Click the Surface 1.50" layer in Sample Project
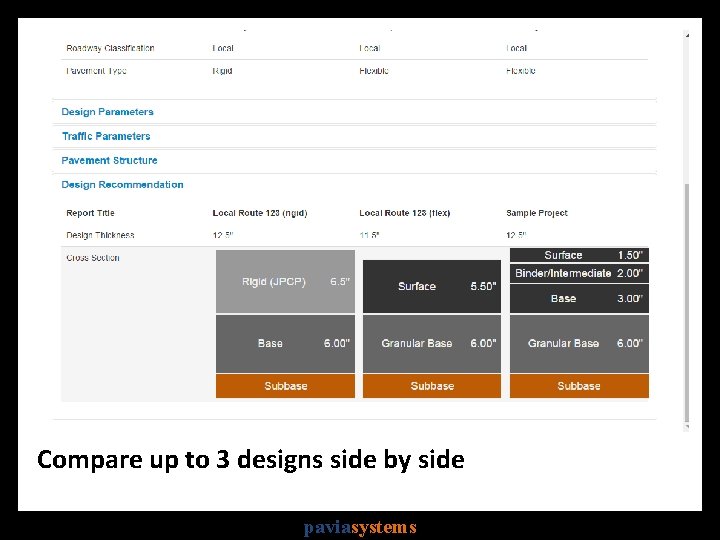The image size is (720, 540). coord(579,255)
